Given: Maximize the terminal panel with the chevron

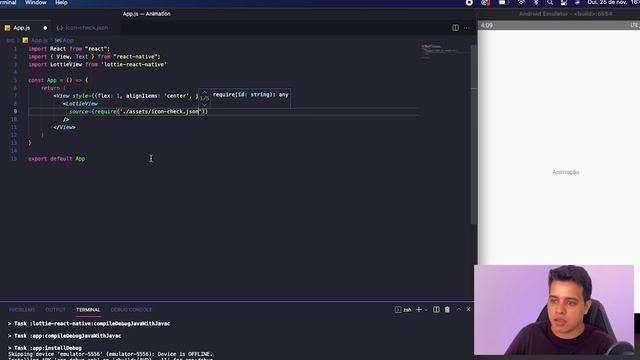Looking at the screenshot, I should coord(458,310).
